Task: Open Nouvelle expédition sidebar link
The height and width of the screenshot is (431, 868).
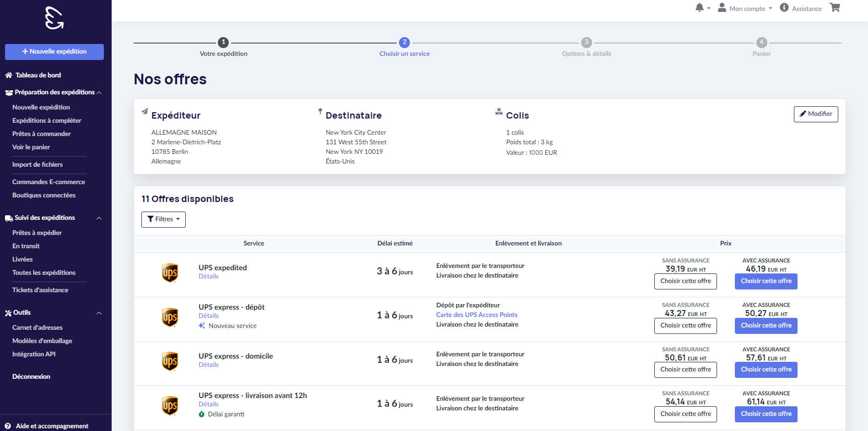Action: point(41,107)
